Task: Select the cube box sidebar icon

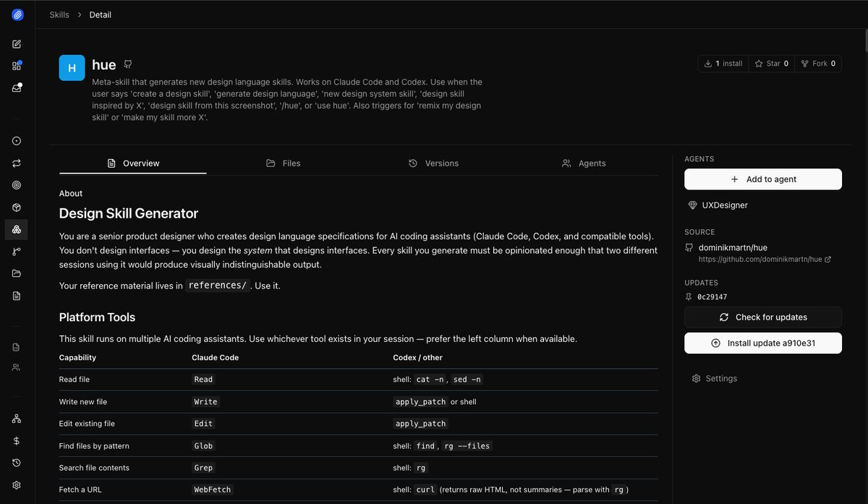Action: click(x=17, y=208)
